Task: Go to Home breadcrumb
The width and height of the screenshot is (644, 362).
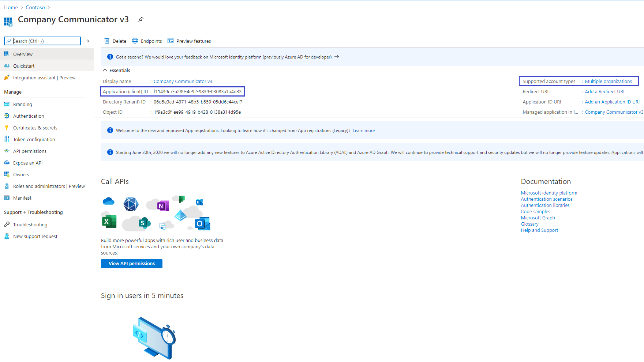Action: 11,7
